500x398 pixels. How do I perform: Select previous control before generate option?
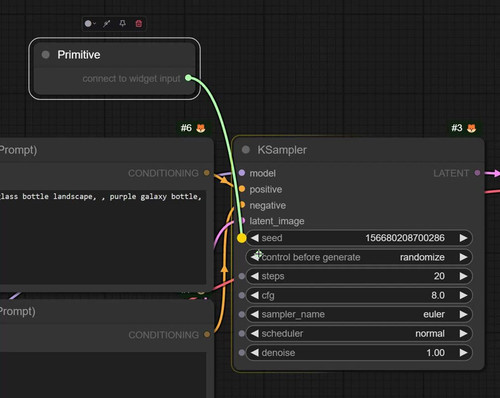[x=255, y=257]
